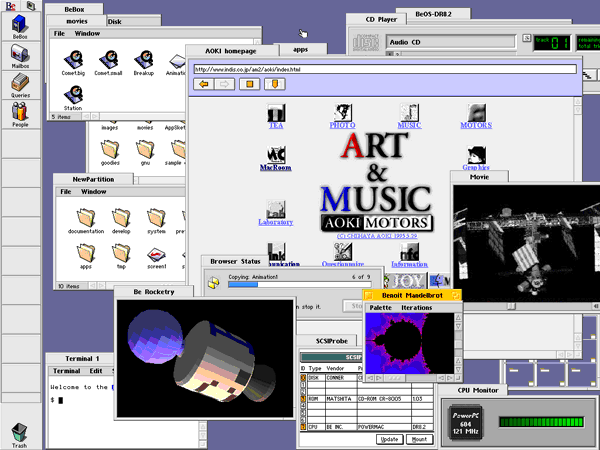Click the CPU Monitor green load bar

pyautogui.click(x=541, y=422)
